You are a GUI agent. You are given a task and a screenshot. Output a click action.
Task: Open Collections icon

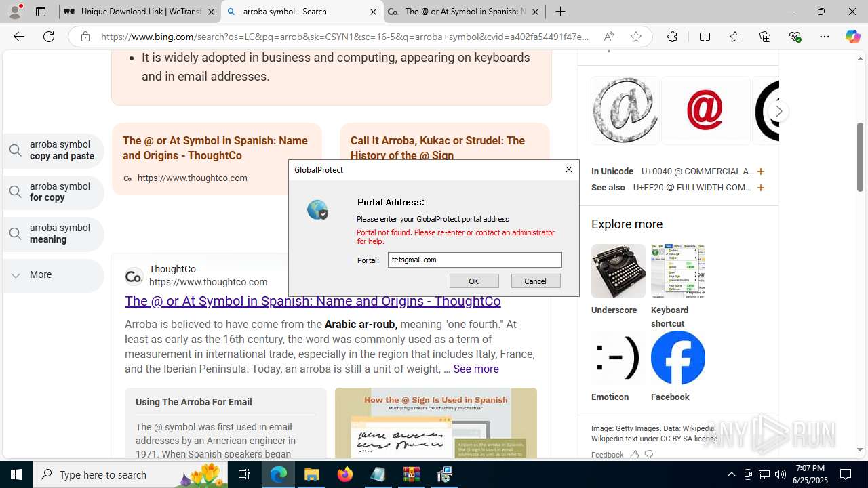(x=765, y=37)
